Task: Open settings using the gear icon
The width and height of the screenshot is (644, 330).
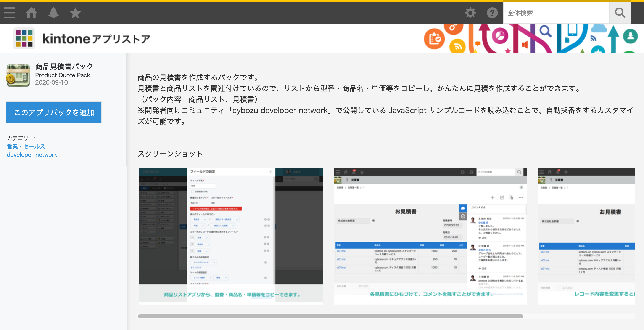Action: 470,13
